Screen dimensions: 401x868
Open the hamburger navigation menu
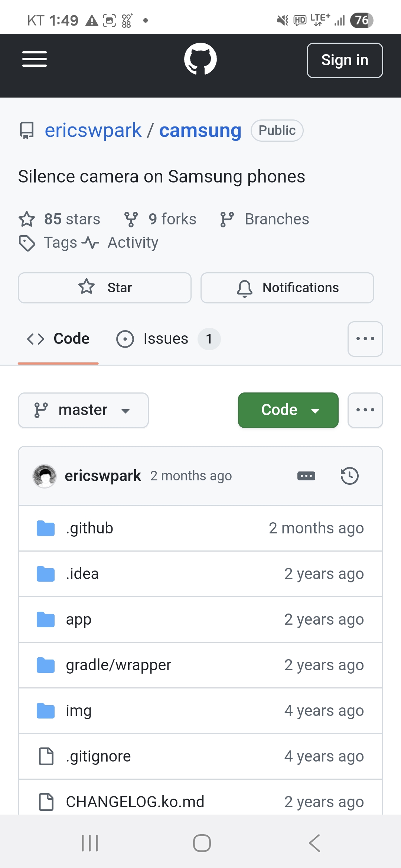click(34, 59)
